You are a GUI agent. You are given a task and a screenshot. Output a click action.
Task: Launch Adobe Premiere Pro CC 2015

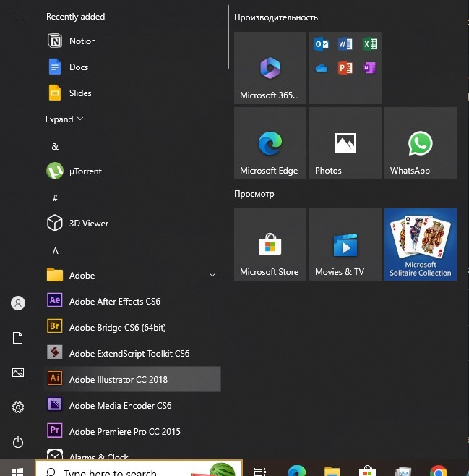(132, 432)
